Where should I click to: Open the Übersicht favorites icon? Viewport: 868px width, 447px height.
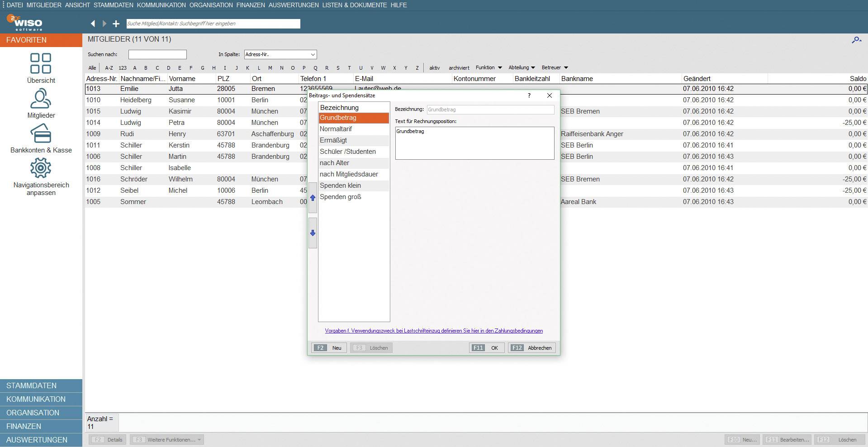click(x=41, y=63)
